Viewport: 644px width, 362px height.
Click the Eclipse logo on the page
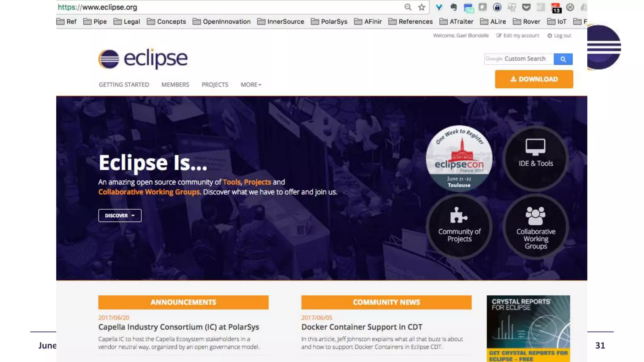(143, 59)
